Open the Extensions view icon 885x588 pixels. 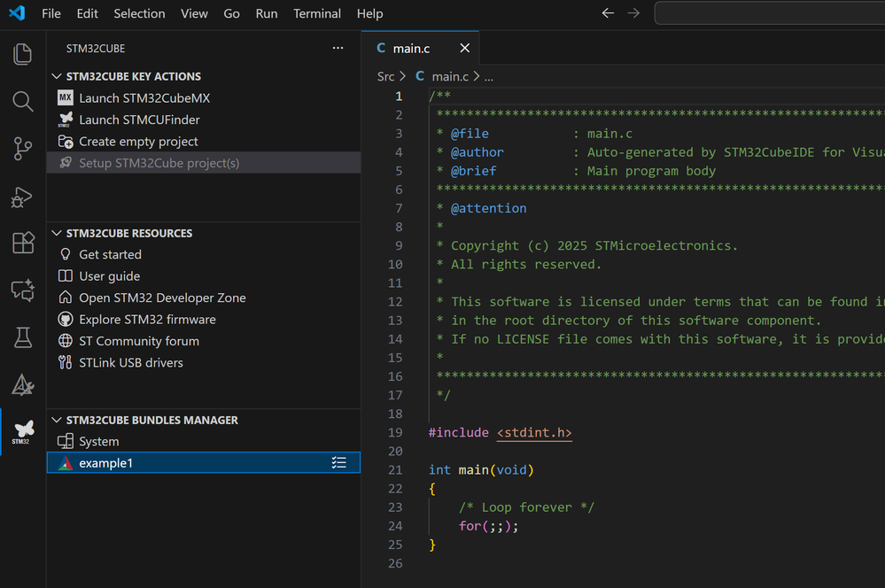tap(23, 243)
